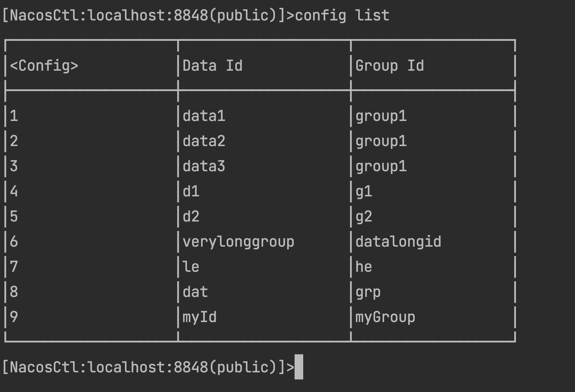Click the datalongid group cell
Viewport: 575px width, 392px height.
(x=398, y=242)
